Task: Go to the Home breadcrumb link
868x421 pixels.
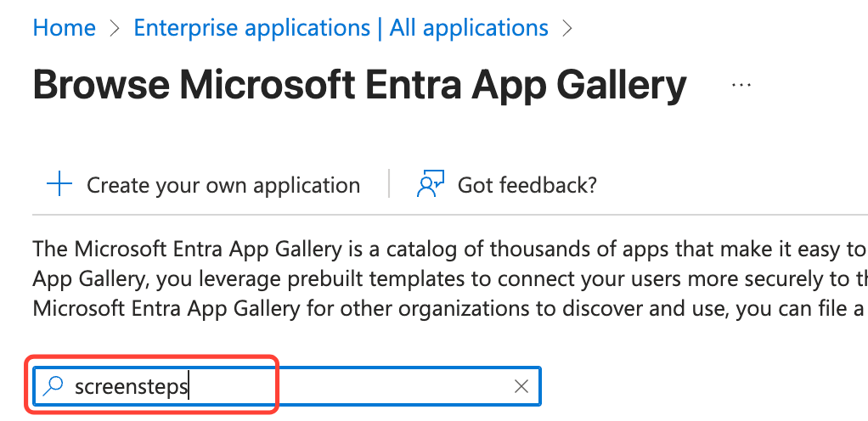Action: click(x=64, y=28)
